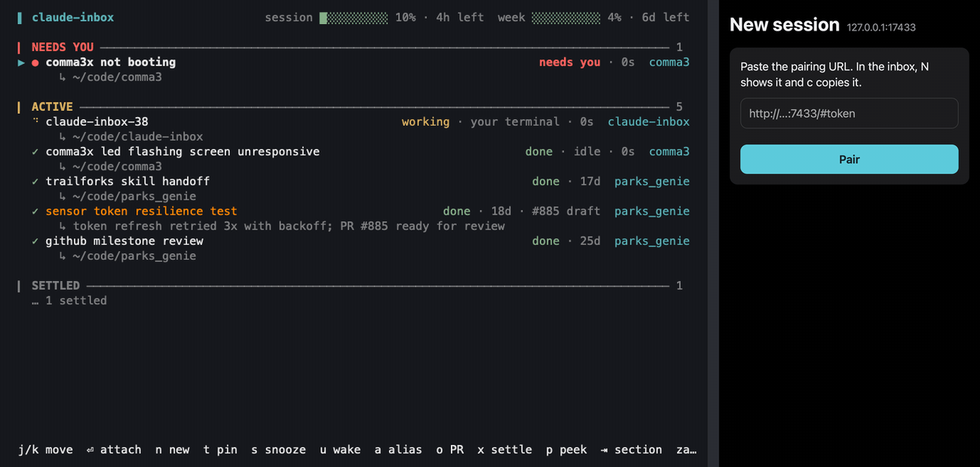Click the ACTIVE section header
This screenshot has height=467, width=980.
click(52, 107)
